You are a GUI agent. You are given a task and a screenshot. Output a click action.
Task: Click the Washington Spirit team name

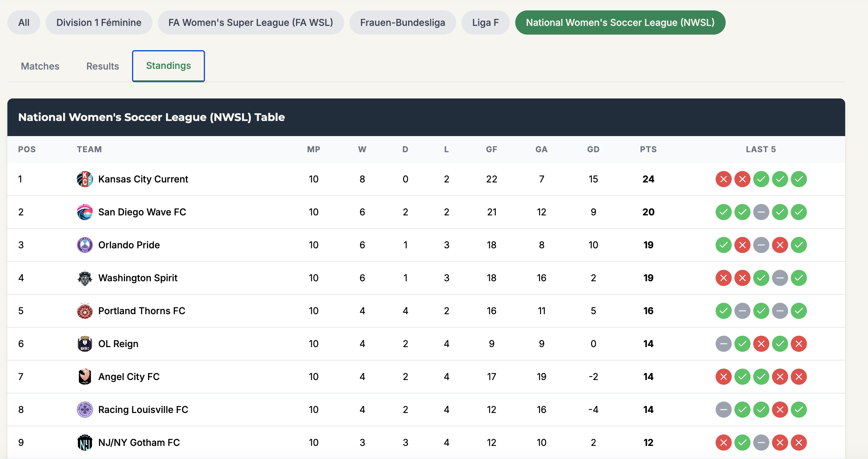pos(138,278)
